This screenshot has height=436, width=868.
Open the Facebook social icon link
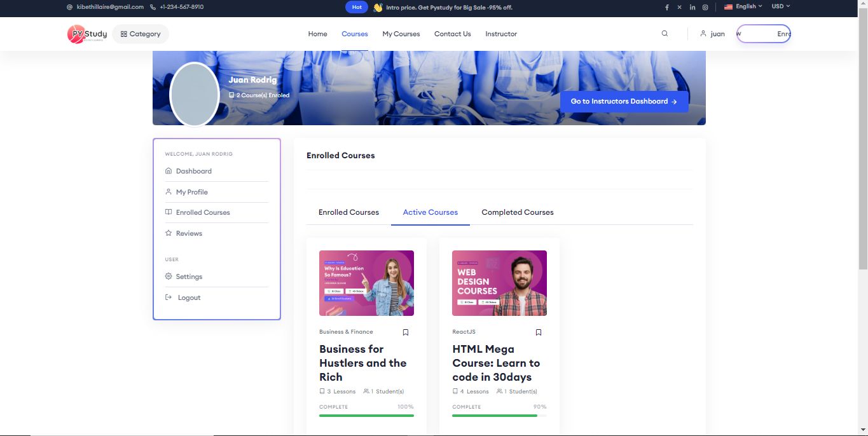[x=667, y=7]
